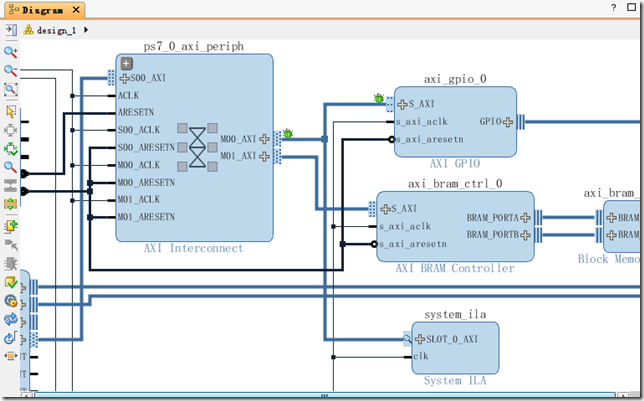Click the magnifier probe icon on SLOT_0_AXI
This screenshot has height=401, width=644.
pyautogui.click(x=407, y=339)
